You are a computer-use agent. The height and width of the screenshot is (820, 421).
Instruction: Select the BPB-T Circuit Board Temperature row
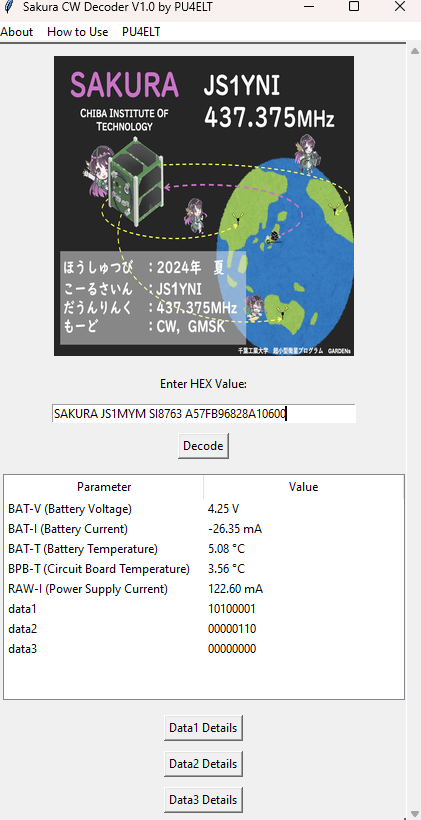[x=204, y=568]
